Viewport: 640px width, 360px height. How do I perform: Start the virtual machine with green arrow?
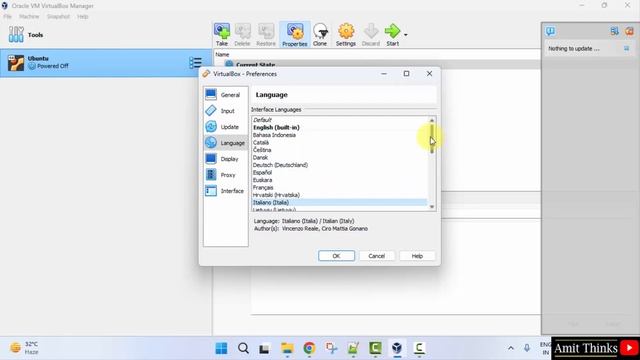pyautogui.click(x=392, y=35)
